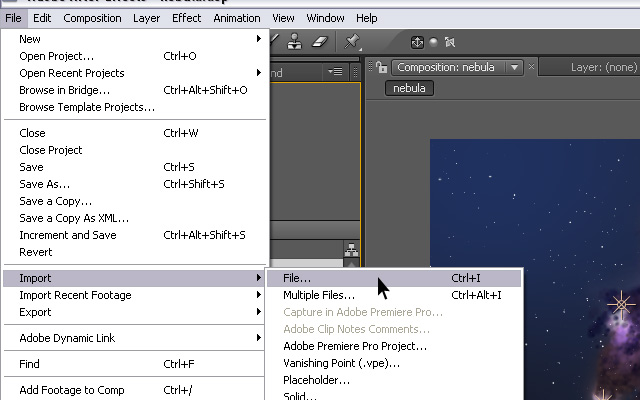
Task: Choose Save a Copy As XML...
Action: [135, 218]
